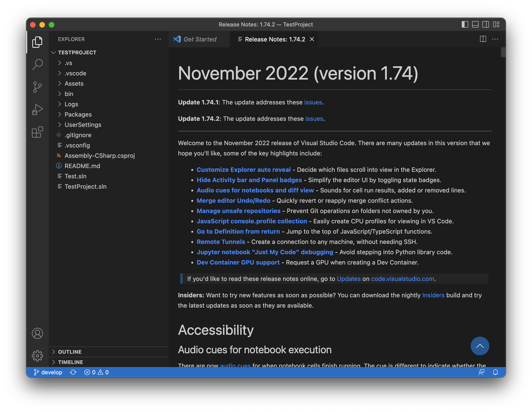532x412 pixels.
Task: Click the scroll-to-top round button
Action: tap(480, 346)
